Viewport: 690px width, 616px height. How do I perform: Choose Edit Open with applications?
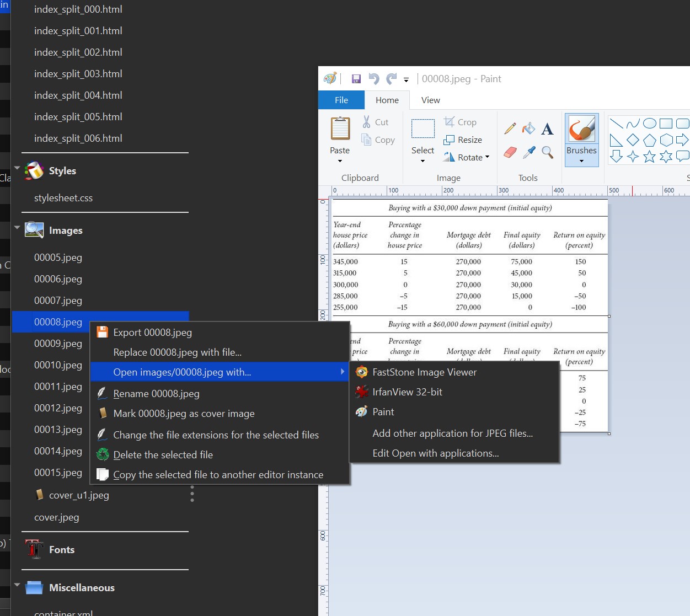(x=454, y=453)
